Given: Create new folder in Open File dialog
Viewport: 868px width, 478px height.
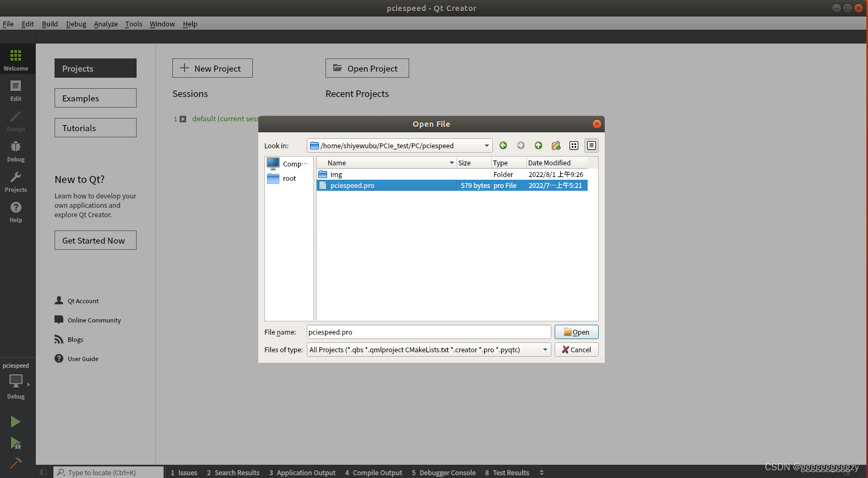Looking at the screenshot, I should tap(556, 146).
